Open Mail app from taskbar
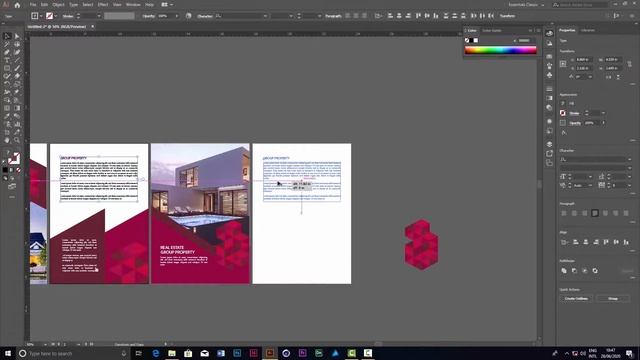 click(204, 353)
